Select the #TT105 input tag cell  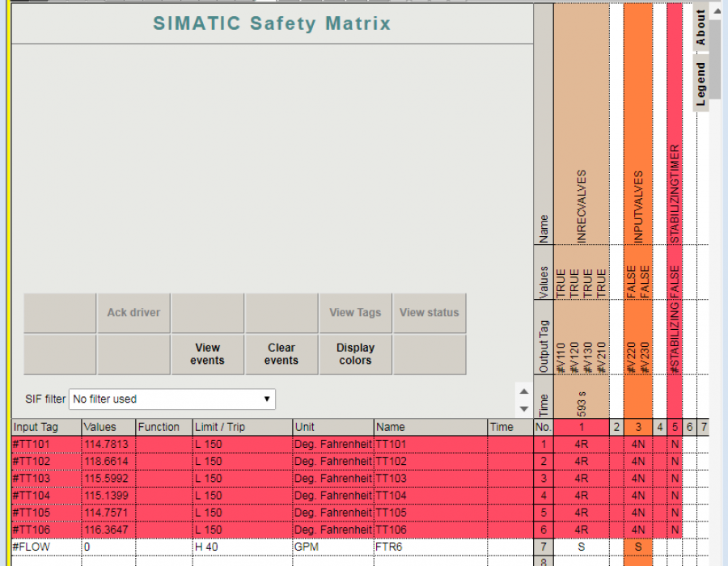(x=46, y=513)
